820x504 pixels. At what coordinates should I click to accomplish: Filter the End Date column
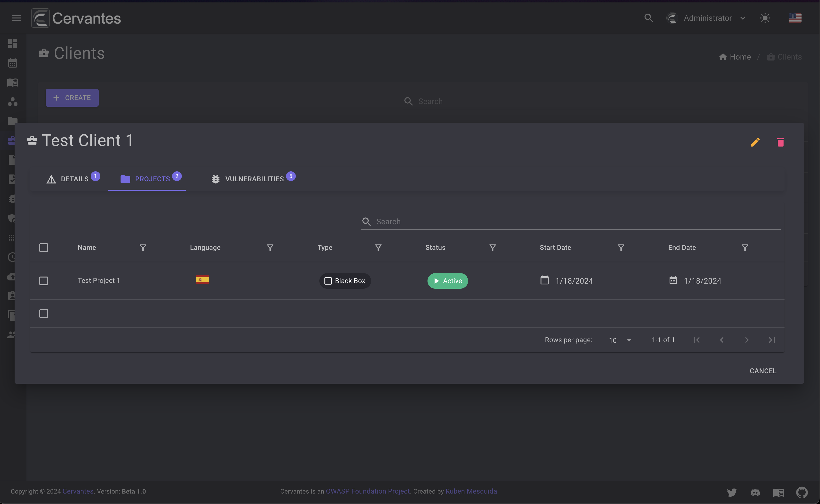[x=745, y=248]
